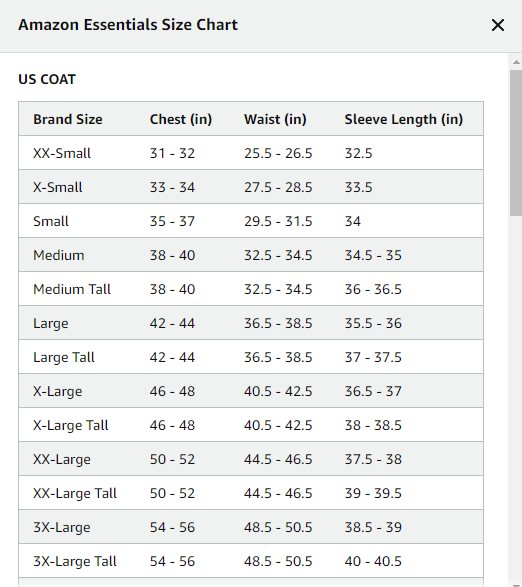Image resolution: width=522 pixels, height=587 pixels.
Task: Click the Large Tall sleeve length value
Action: coord(373,357)
